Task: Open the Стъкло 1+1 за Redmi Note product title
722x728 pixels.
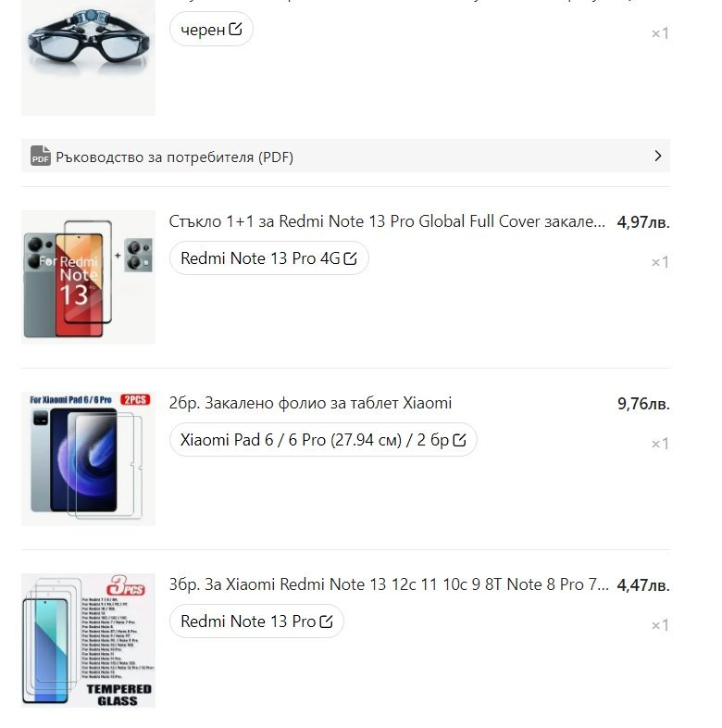Action: point(387,221)
